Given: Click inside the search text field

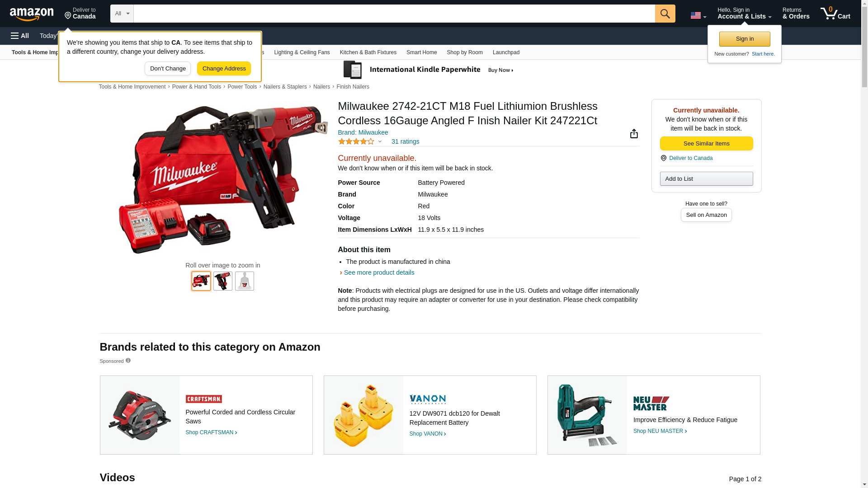Looking at the screenshot, I should pos(394,14).
